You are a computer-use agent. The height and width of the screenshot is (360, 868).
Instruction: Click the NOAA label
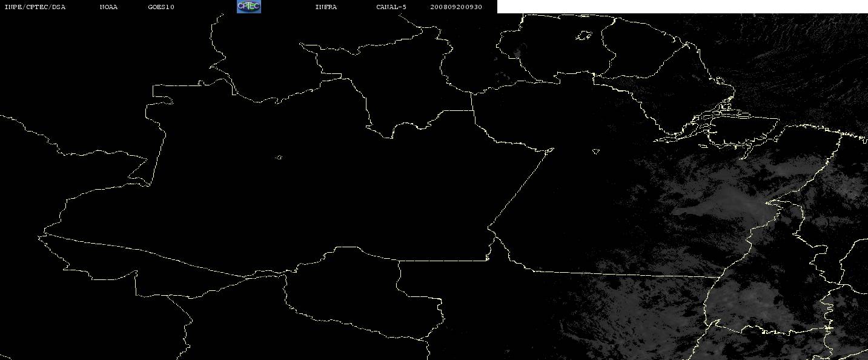click(x=109, y=7)
